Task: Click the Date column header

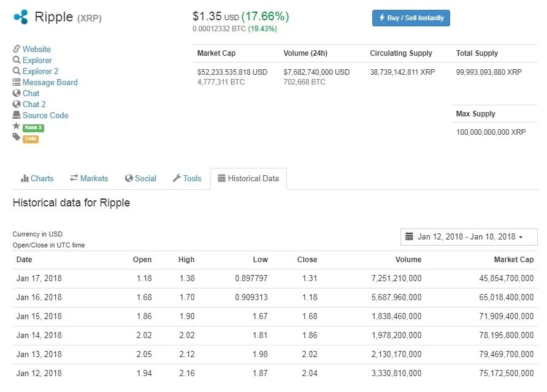Action: pos(24,260)
